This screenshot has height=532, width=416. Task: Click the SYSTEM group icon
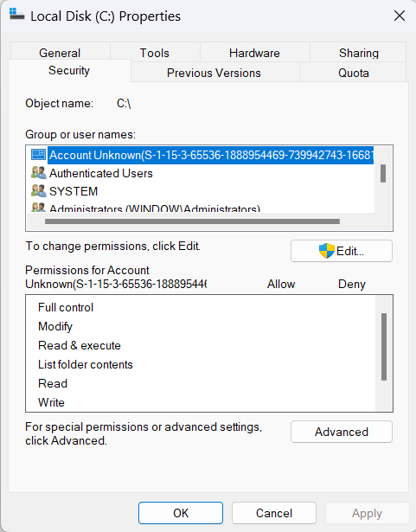(38, 191)
